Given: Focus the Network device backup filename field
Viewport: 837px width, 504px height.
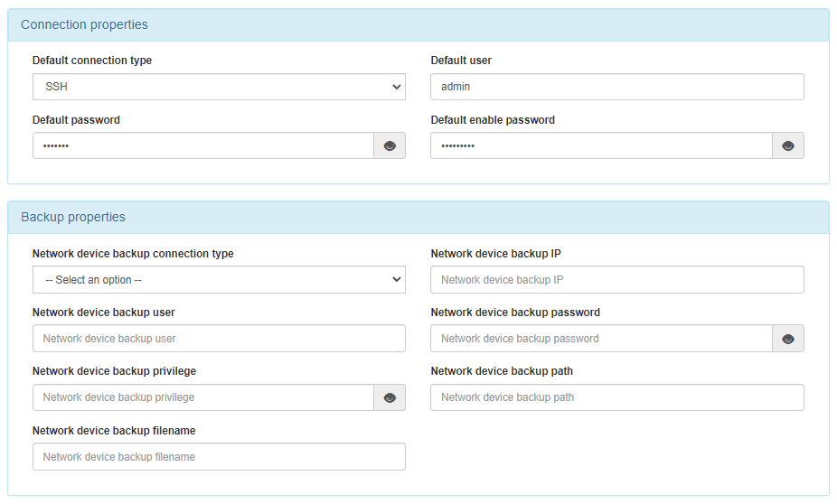Looking at the screenshot, I should pyautogui.click(x=219, y=457).
